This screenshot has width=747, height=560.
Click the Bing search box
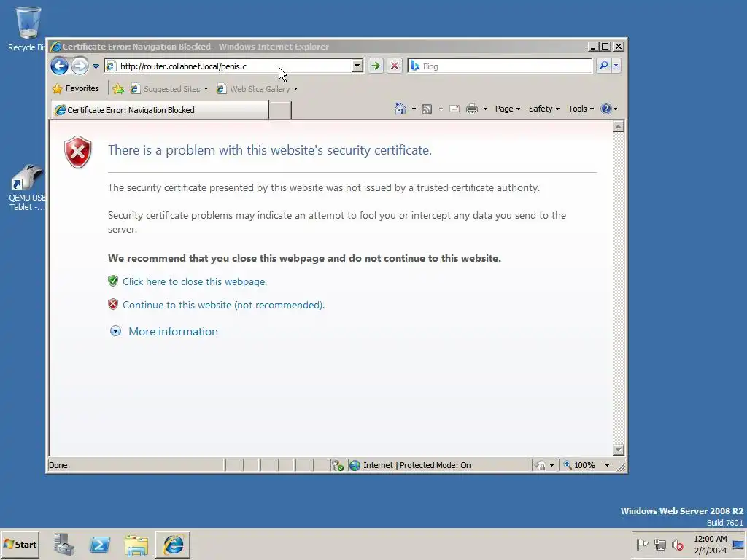click(500, 66)
